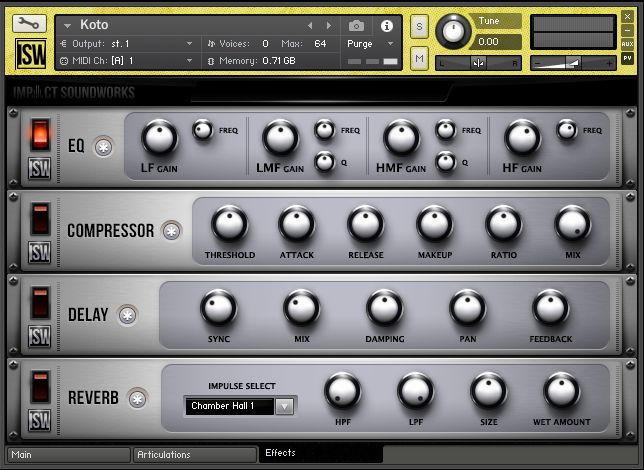Switch to the Articulations tab
This screenshot has height=470, width=644.
pyautogui.click(x=195, y=455)
